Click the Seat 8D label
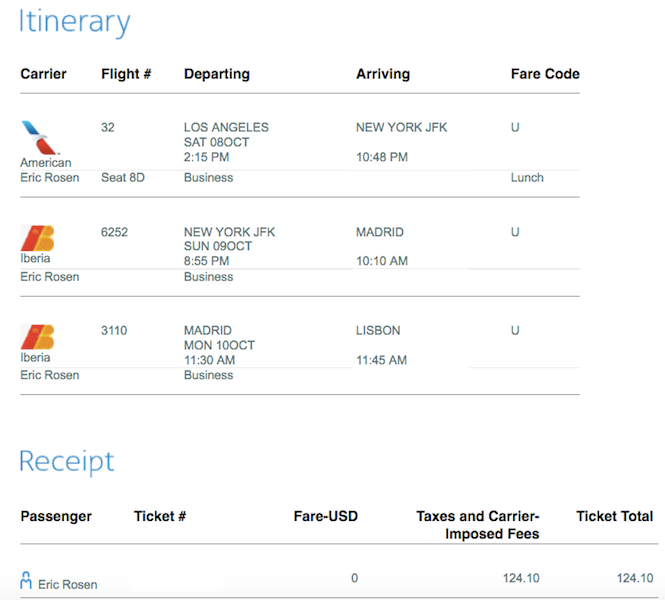The image size is (665, 600). pyautogui.click(x=126, y=178)
